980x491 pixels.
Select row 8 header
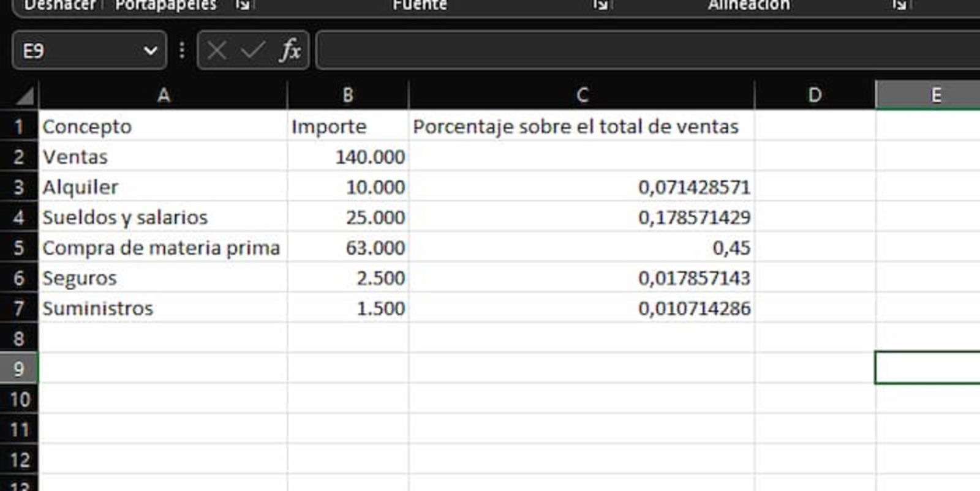(x=19, y=339)
